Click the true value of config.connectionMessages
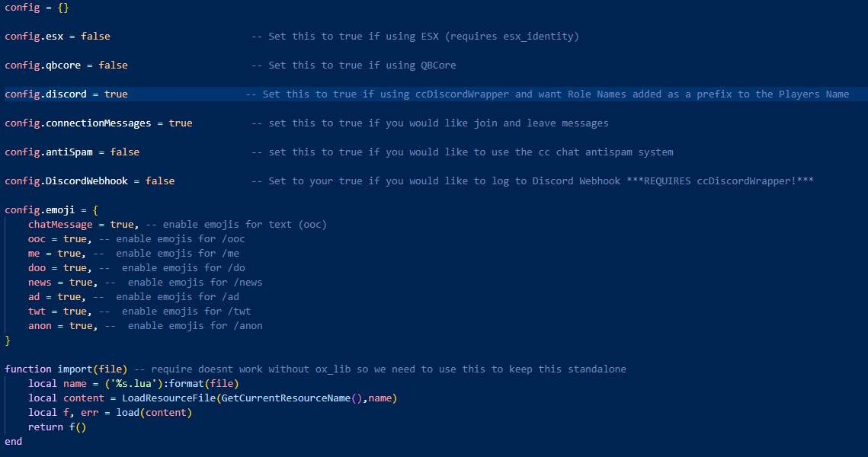Screen dimensions: 868x457 click(x=181, y=123)
